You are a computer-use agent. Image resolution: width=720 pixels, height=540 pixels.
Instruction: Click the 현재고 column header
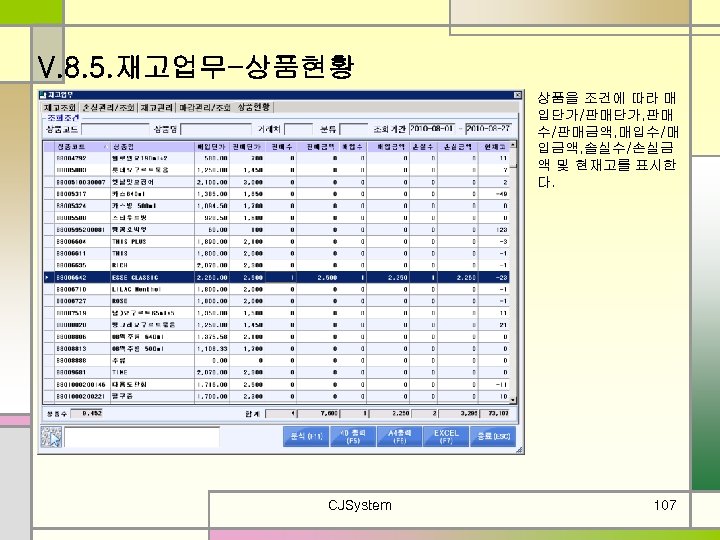[x=494, y=146]
